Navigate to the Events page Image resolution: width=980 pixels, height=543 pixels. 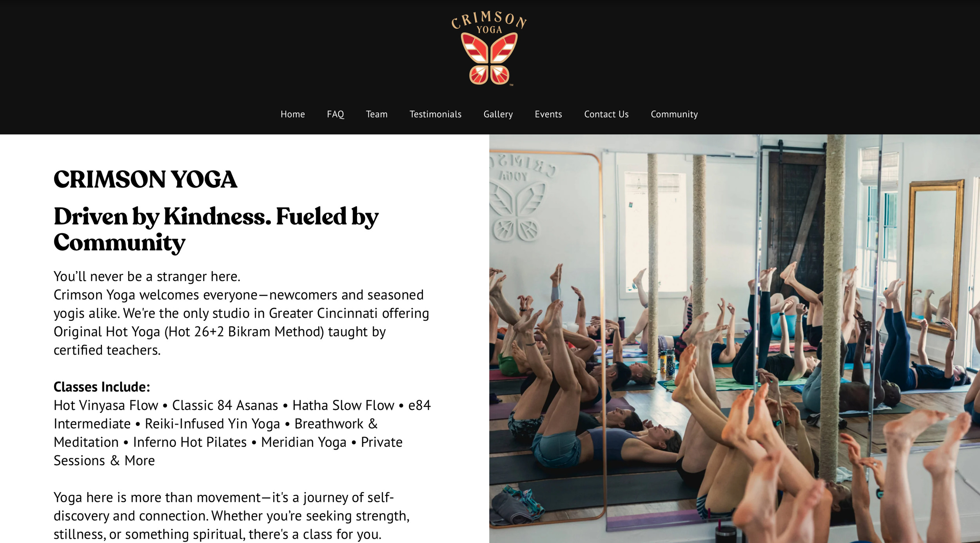tap(548, 114)
